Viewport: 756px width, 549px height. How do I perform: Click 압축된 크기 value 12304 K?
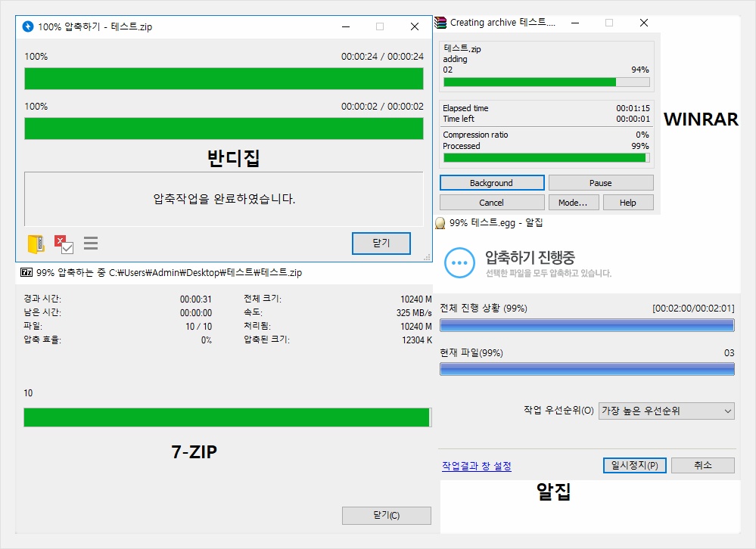(417, 340)
